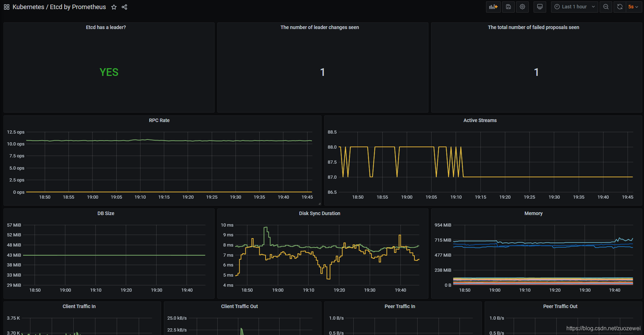
Task: Click the Memory panel title
Action: (x=533, y=213)
